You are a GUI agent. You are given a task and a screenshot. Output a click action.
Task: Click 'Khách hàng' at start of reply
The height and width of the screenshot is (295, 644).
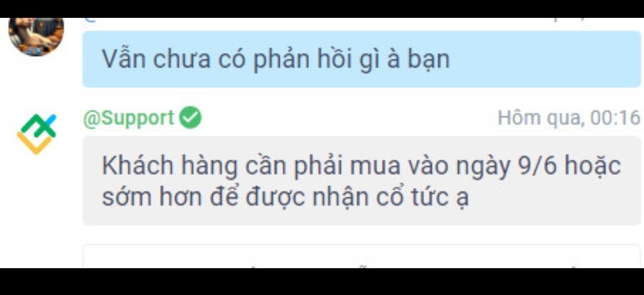[170, 166]
